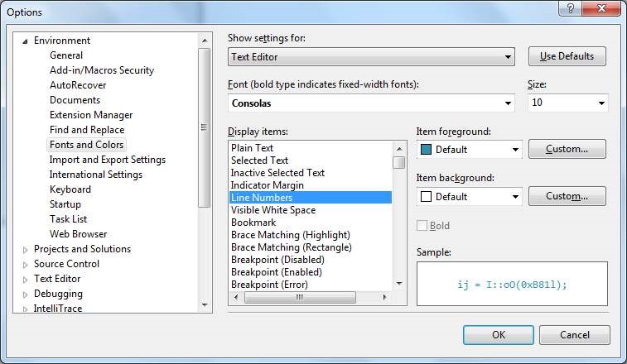
Task: Collapse the Environment tree node
Action: pyautogui.click(x=25, y=41)
